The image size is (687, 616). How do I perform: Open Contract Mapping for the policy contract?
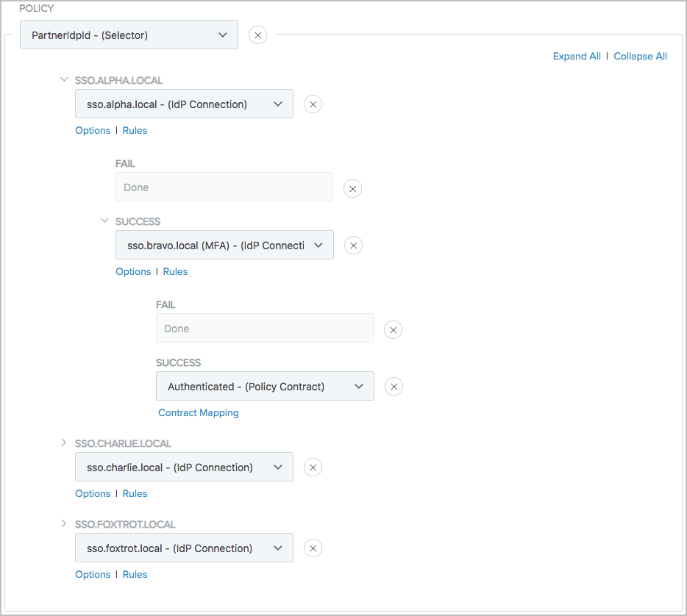[198, 412]
